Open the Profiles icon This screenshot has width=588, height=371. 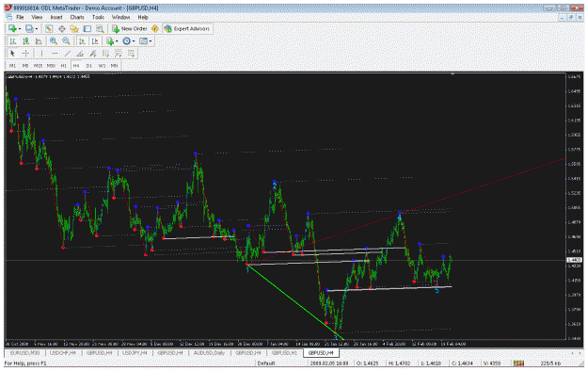click(29, 28)
